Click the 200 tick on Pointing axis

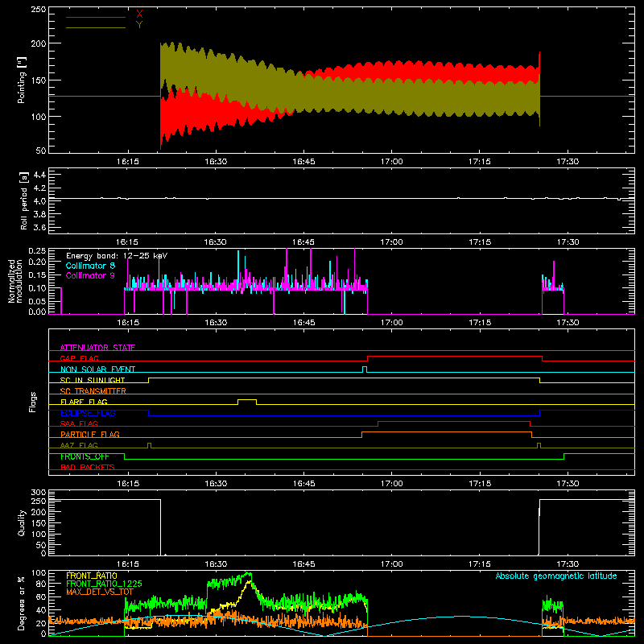point(38,43)
